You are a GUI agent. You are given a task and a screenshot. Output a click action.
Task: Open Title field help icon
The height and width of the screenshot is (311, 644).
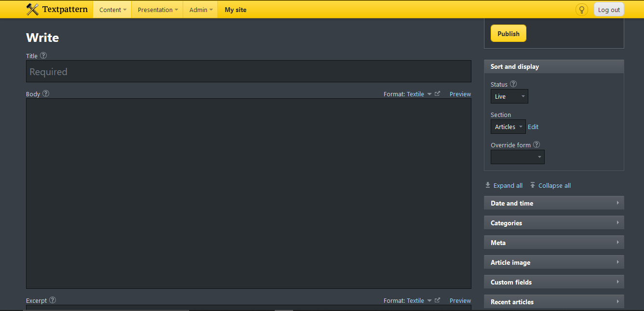[x=43, y=56]
